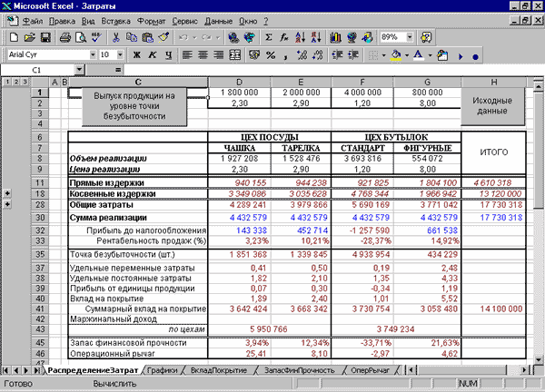This screenshot has width=545, height=392.
Task: Open the font size dropdown
Action: (x=120, y=54)
